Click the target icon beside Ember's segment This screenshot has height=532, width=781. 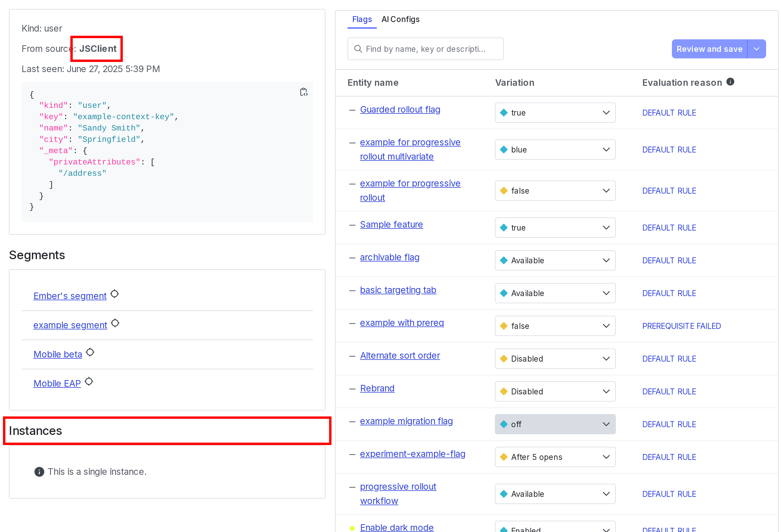click(x=114, y=294)
